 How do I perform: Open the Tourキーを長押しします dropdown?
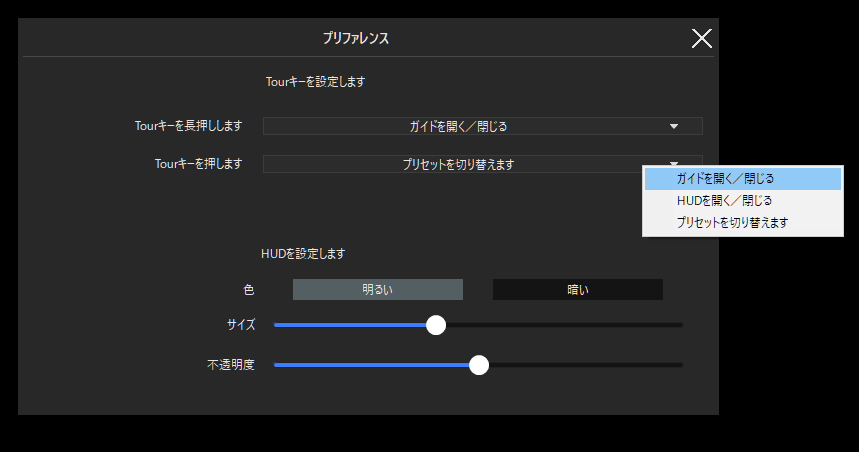(x=483, y=126)
